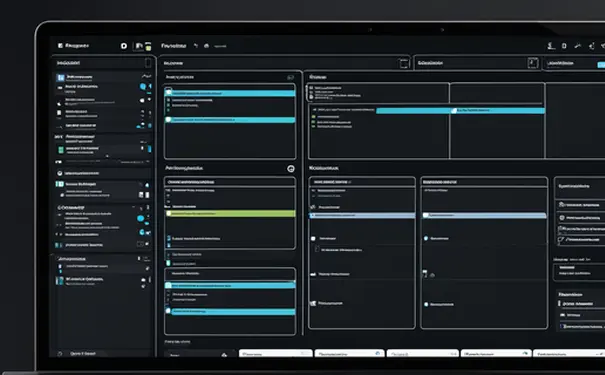605x375 pixels.
Task: Tick the checkbox on the green highlighted row
Action: tap(169, 213)
